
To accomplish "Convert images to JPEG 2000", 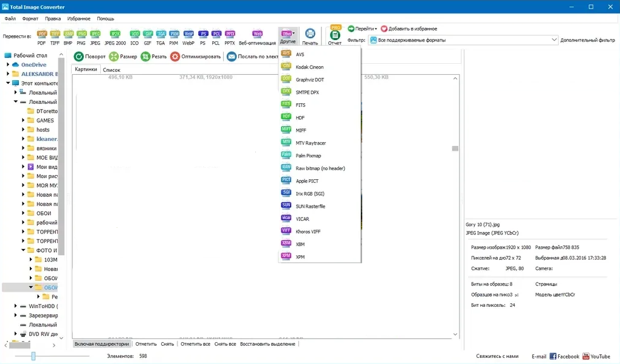I will (115, 37).
